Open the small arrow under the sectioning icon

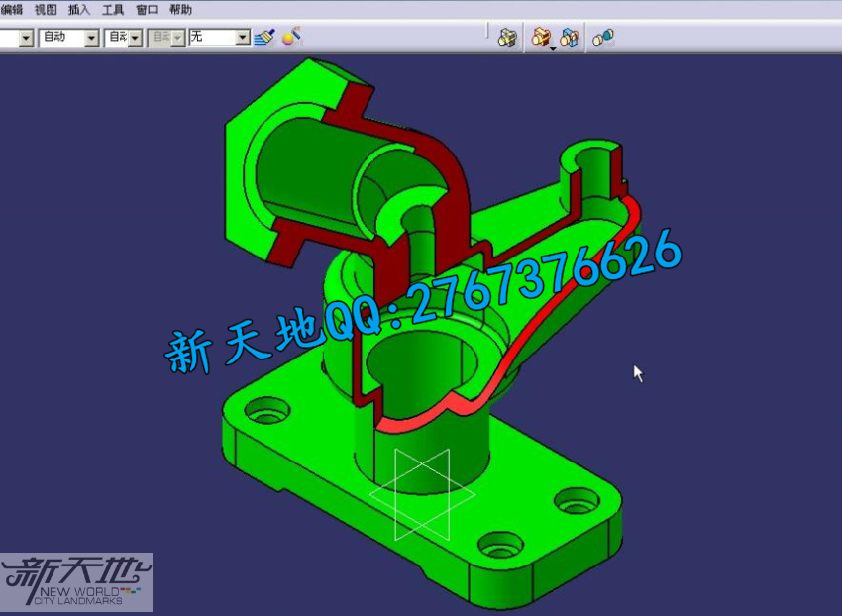tap(553, 49)
